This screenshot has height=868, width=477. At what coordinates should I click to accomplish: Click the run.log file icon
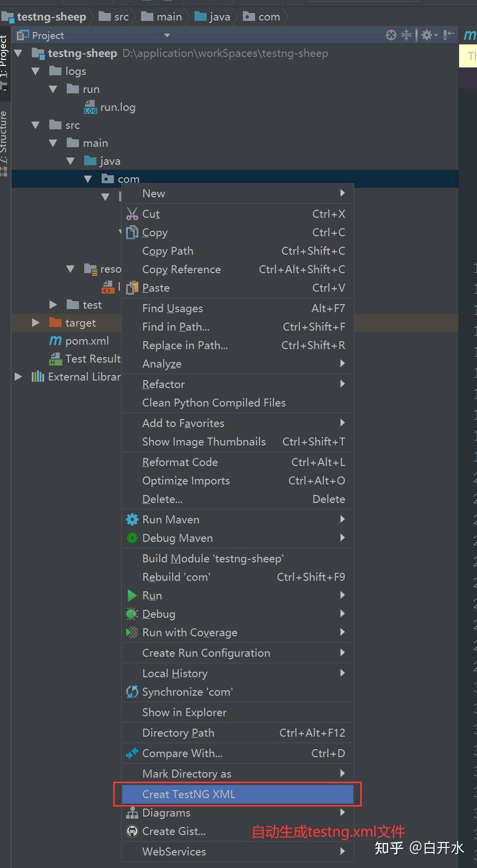[90, 107]
